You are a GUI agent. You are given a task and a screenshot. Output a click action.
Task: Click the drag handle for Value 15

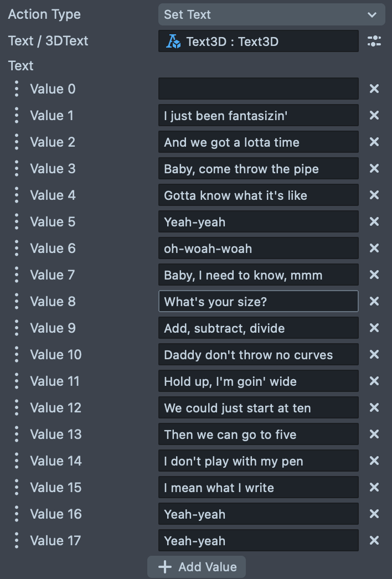pos(17,487)
